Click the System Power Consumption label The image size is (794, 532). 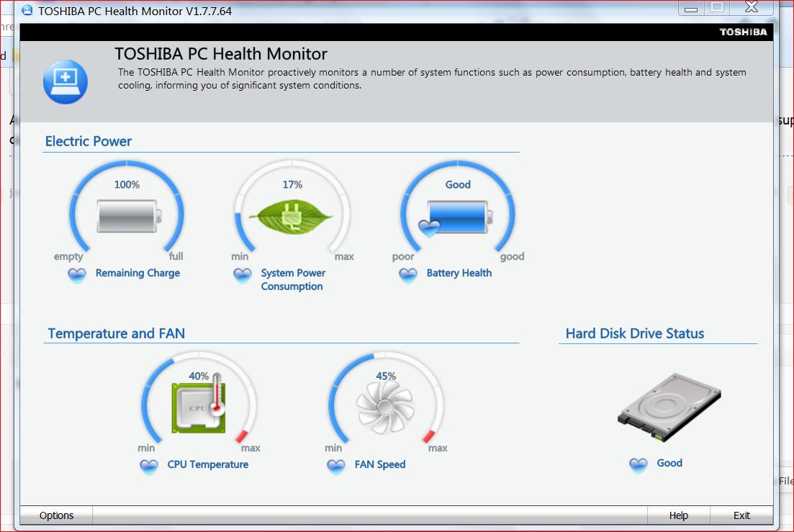(x=293, y=279)
